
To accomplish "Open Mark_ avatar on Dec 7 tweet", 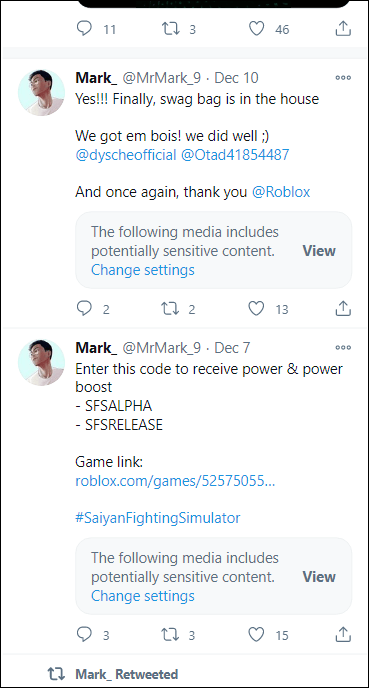I will tap(41, 362).
